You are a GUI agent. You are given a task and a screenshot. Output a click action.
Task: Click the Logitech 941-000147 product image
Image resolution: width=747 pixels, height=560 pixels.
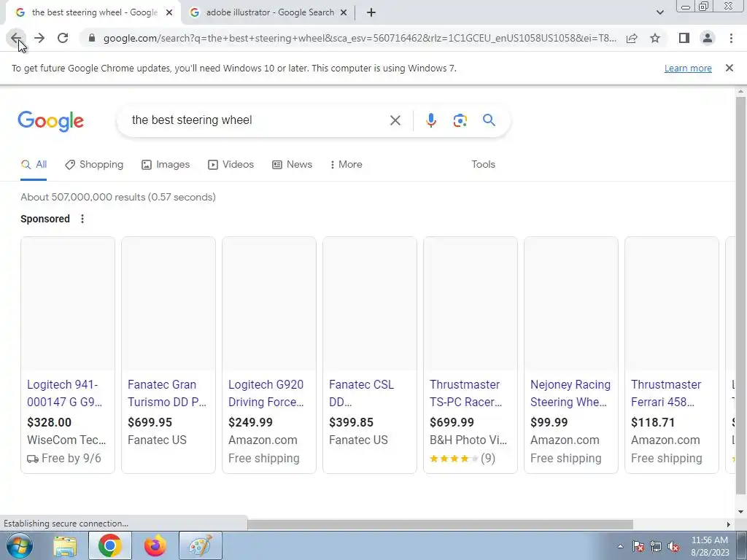coord(68,304)
